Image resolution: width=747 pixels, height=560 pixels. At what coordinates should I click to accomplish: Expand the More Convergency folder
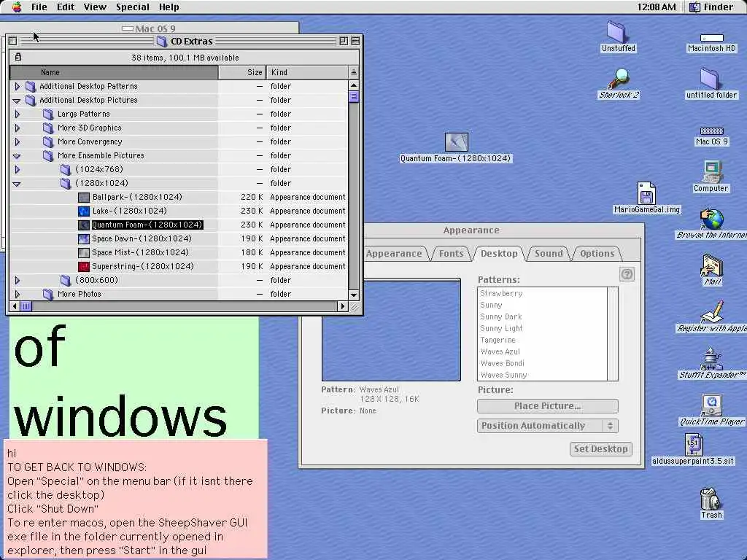coord(18,141)
